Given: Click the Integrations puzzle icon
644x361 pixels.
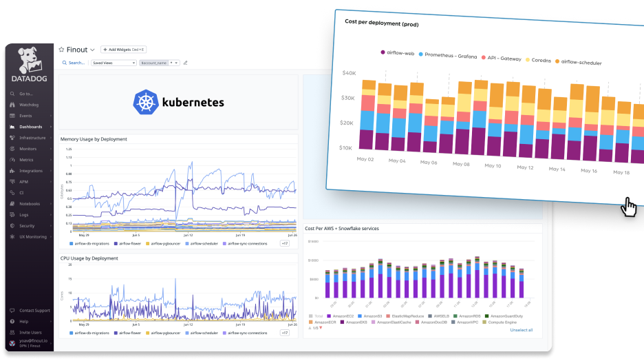Looking at the screenshot, I should pos(12,171).
